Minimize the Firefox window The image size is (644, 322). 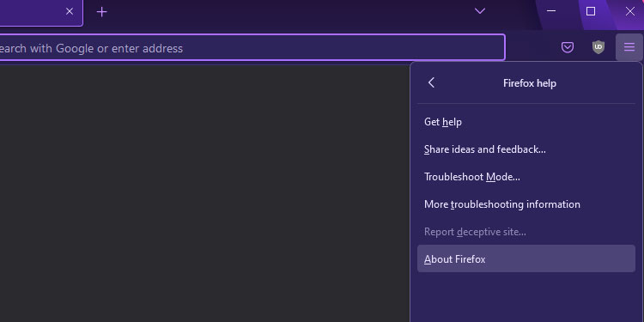[x=551, y=11]
